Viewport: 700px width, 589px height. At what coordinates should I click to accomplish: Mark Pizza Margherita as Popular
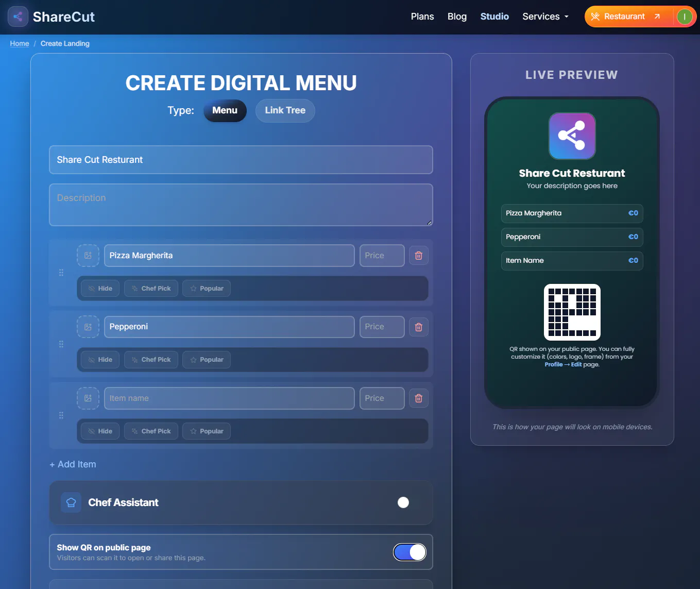pyautogui.click(x=207, y=289)
